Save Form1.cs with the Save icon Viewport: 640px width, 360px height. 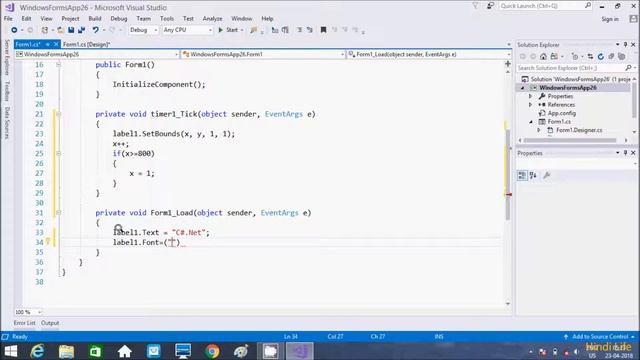tap(71, 30)
